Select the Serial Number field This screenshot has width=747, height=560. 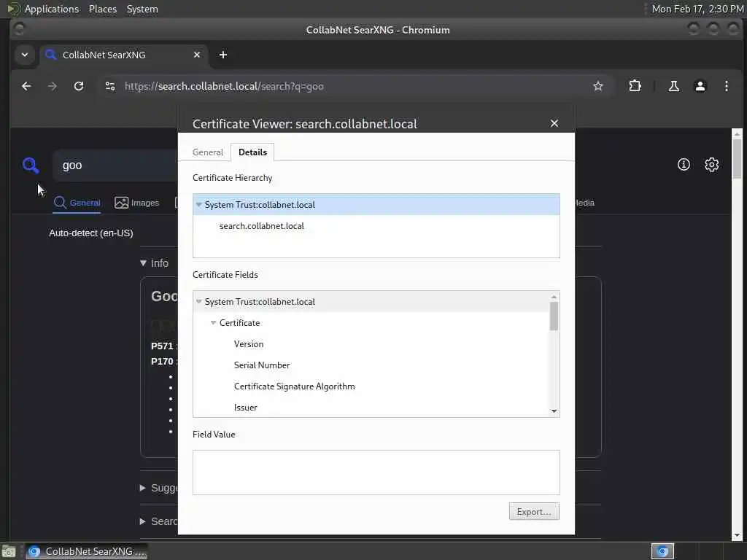[262, 365]
